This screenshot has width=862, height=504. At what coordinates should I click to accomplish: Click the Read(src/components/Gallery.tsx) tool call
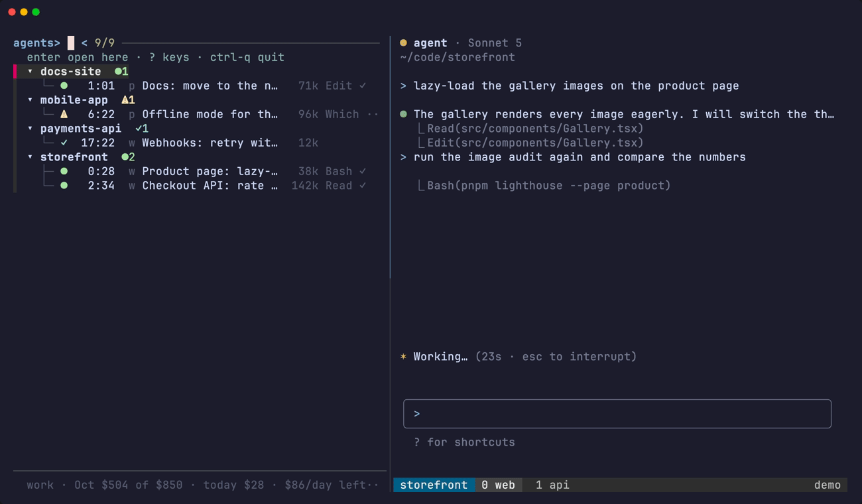535,129
